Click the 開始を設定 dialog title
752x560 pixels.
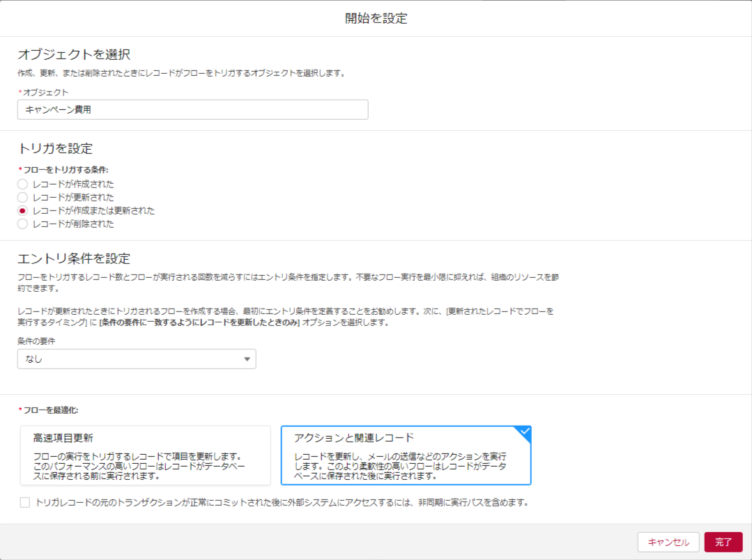376,19
